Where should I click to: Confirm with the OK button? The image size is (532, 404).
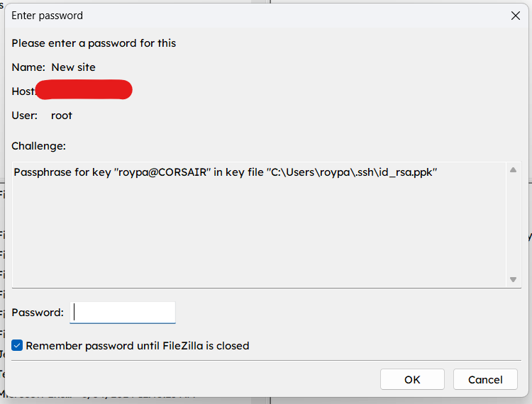tap(412, 379)
